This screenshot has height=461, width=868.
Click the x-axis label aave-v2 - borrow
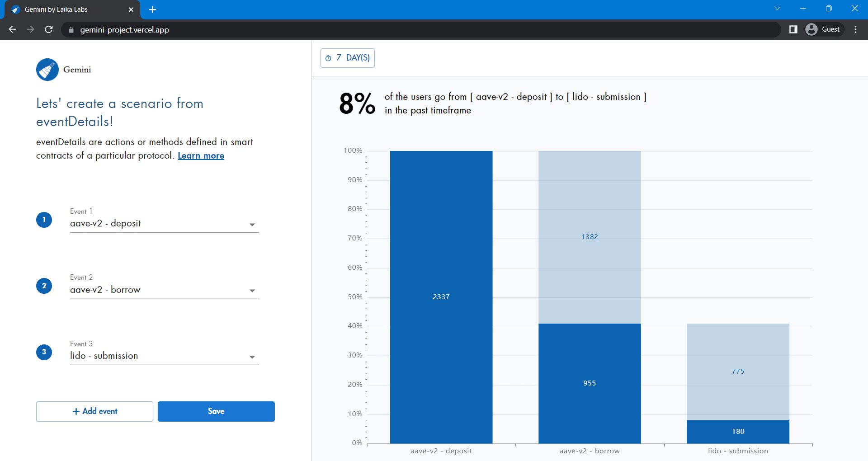click(x=590, y=451)
